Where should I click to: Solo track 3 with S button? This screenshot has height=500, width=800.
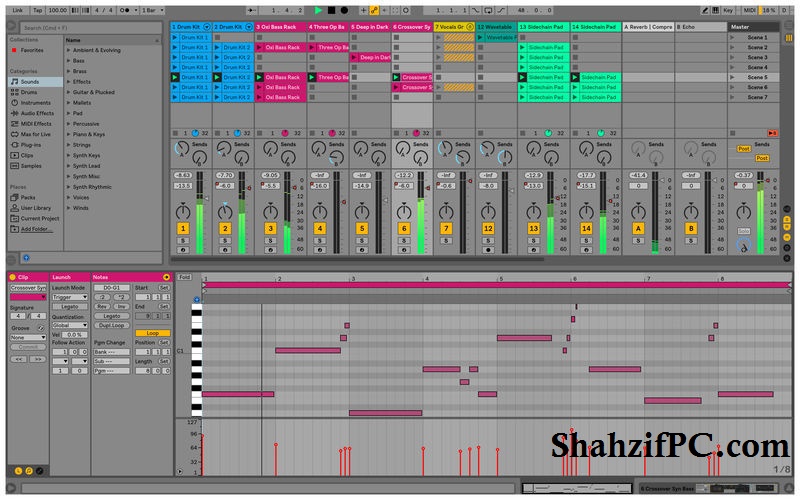click(271, 240)
